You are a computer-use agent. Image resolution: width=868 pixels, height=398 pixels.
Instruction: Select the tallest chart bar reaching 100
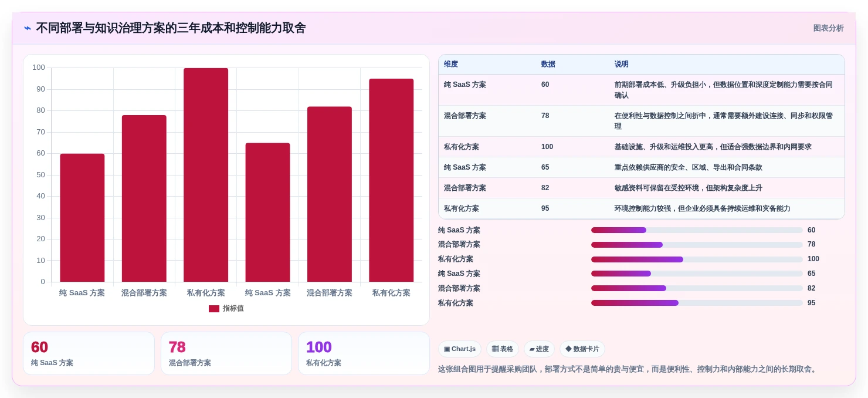pyautogui.click(x=206, y=175)
